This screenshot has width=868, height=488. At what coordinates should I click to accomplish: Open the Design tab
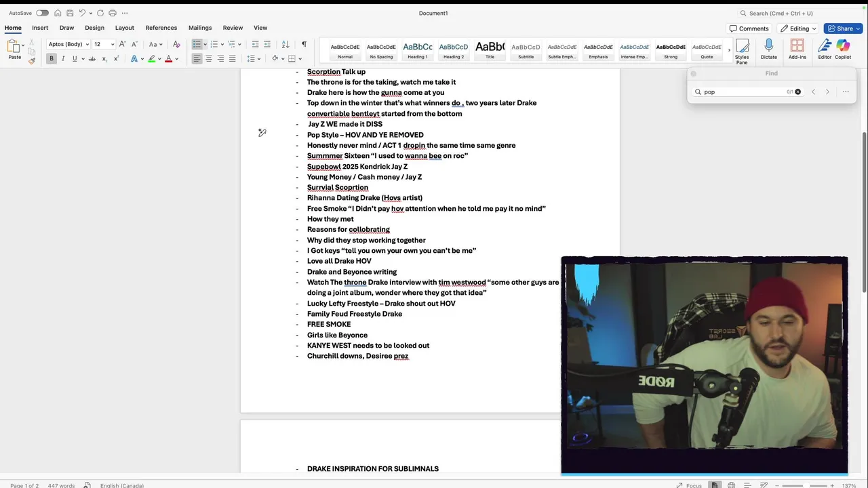coord(94,28)
